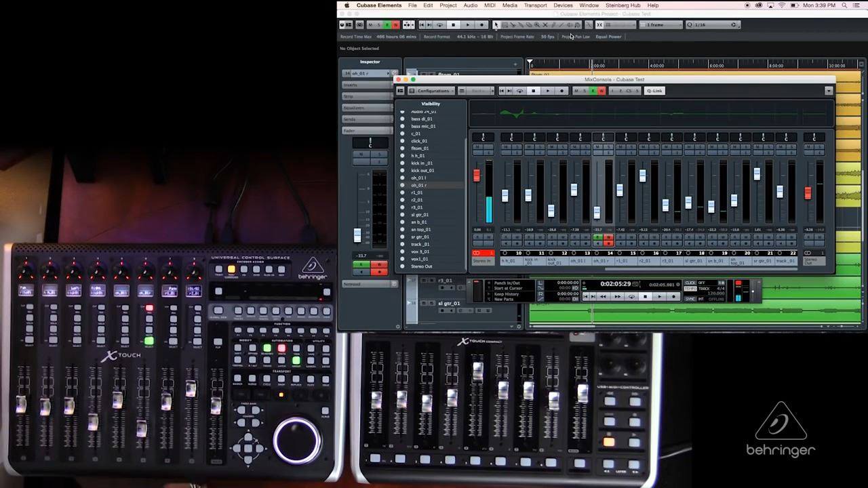
Task: Click Fast Forward on the Transport panel
Action: click(x=617, y=296)
